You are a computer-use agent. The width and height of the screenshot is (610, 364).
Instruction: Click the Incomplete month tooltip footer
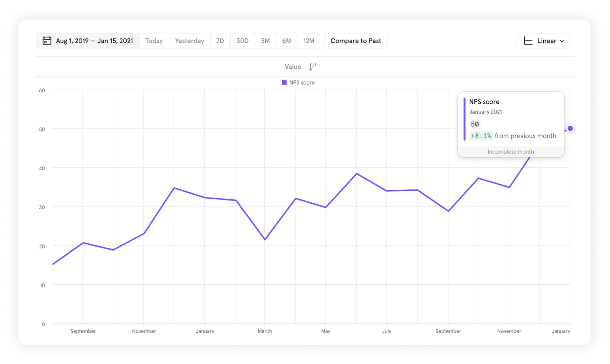[x=511, y=152]
